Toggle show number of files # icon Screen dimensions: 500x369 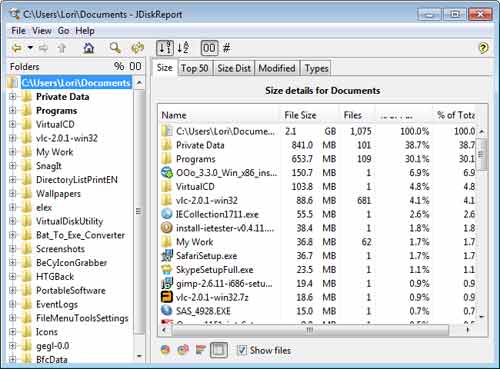pos(227,48)
